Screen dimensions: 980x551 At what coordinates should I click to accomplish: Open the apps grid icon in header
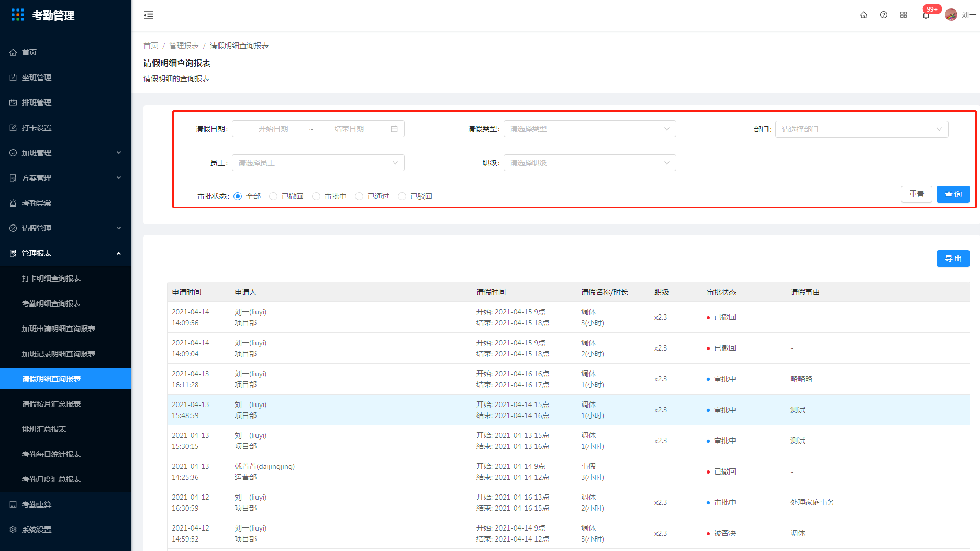(x=904, y=15)
